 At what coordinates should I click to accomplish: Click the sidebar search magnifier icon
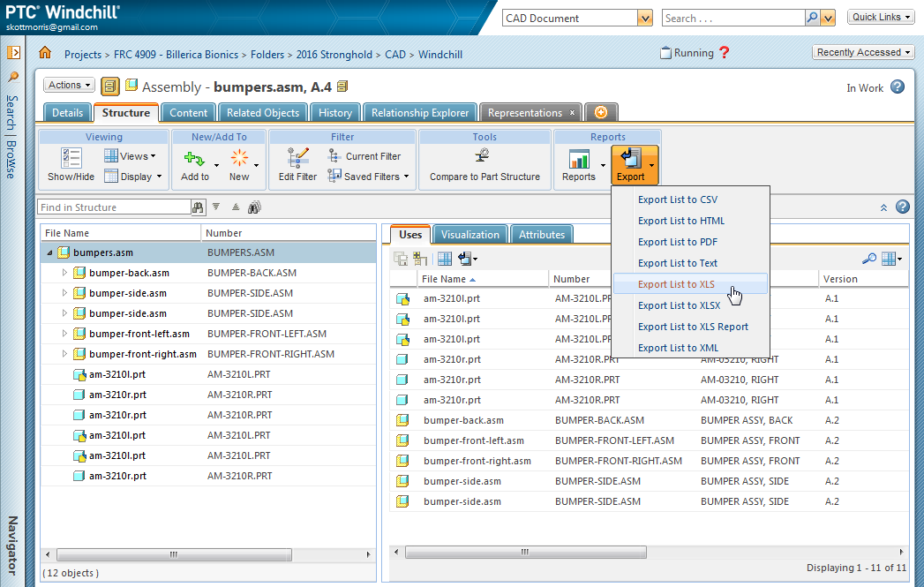tap(13, 77)
